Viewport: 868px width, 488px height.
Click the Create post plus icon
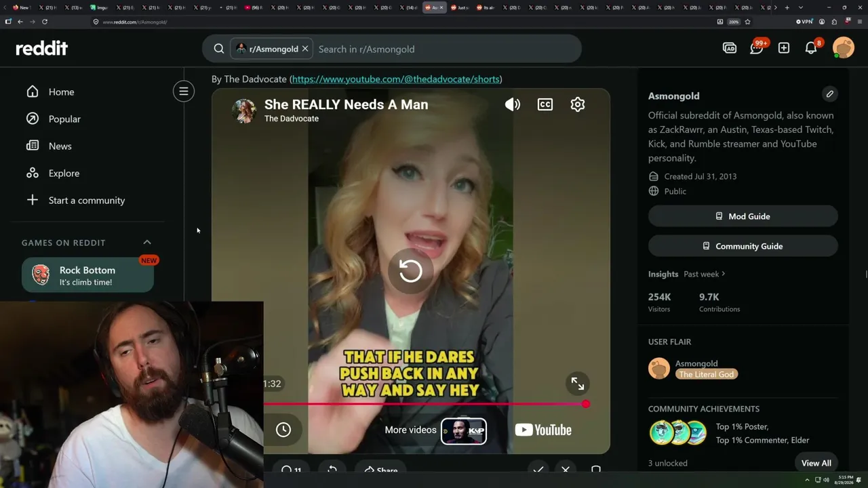tap(784, 48)
